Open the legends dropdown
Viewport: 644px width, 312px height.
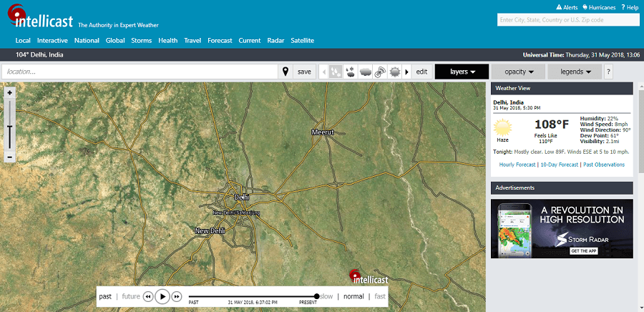pyautogui.click(x=575, y=72)
